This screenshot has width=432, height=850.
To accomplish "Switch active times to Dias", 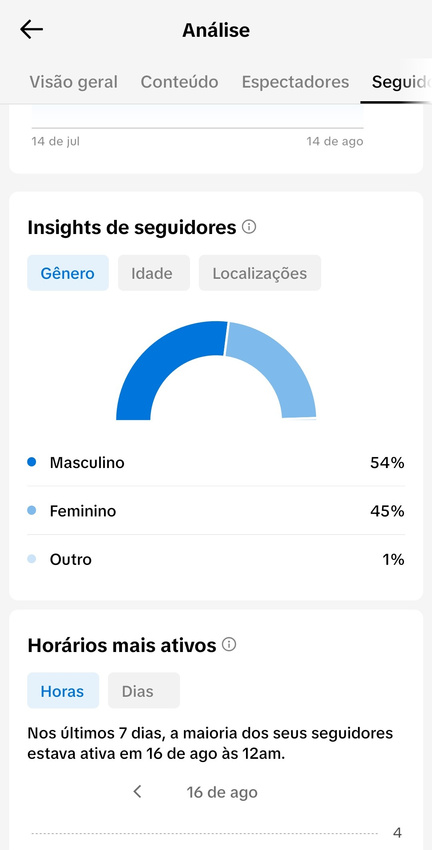I will (x=144, y=691).
